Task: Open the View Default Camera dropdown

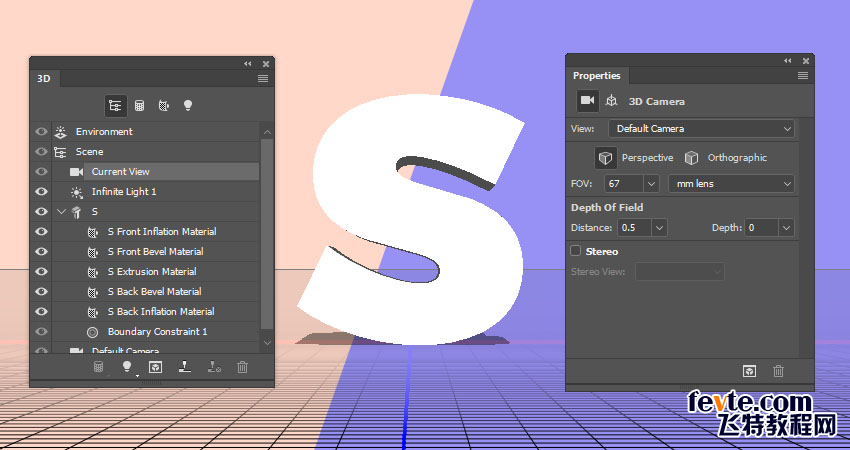Action: tap(701, 129)
